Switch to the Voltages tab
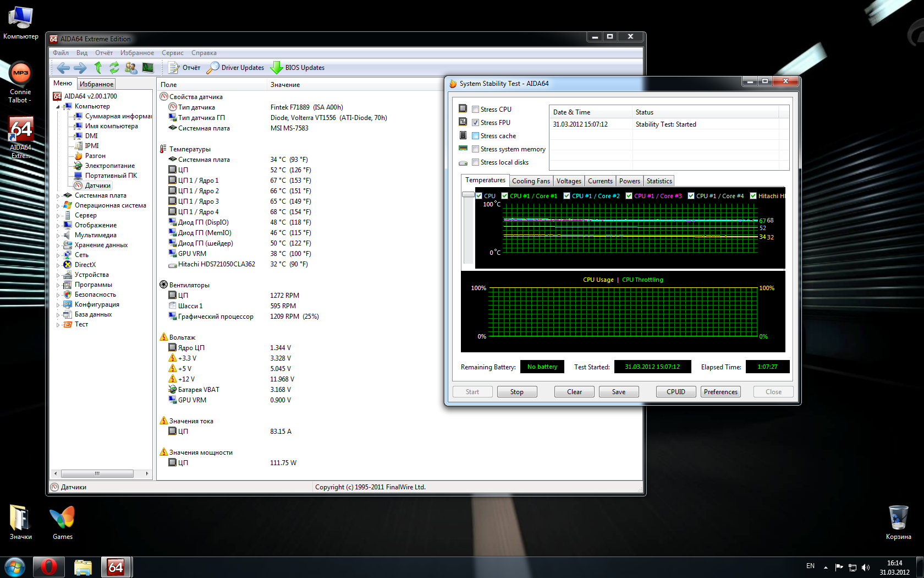 [x=569, y=181]
